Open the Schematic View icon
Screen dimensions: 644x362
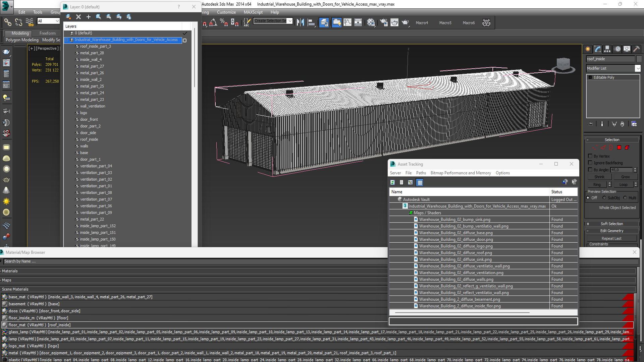point(358,22)
